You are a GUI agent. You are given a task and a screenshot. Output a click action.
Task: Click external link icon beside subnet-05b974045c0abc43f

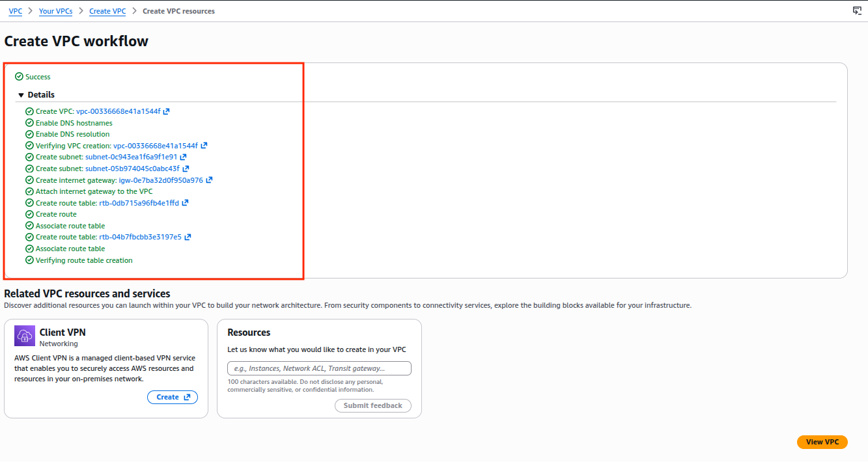(x=186, y=169)
